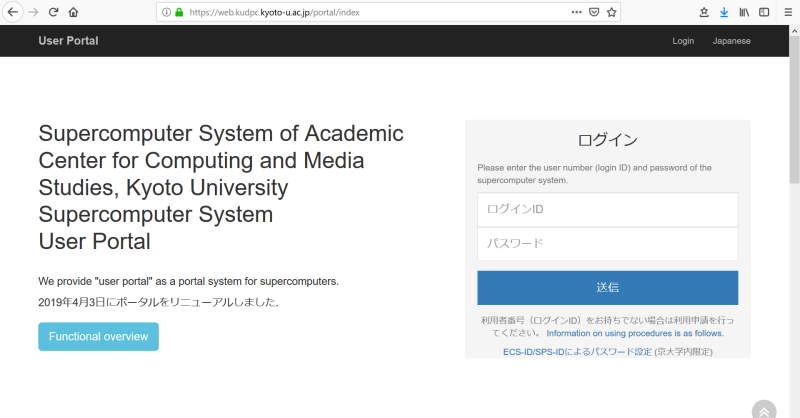Submit login with the 送信 button
This screenshot has height=418, width=800.
(608, 288)
